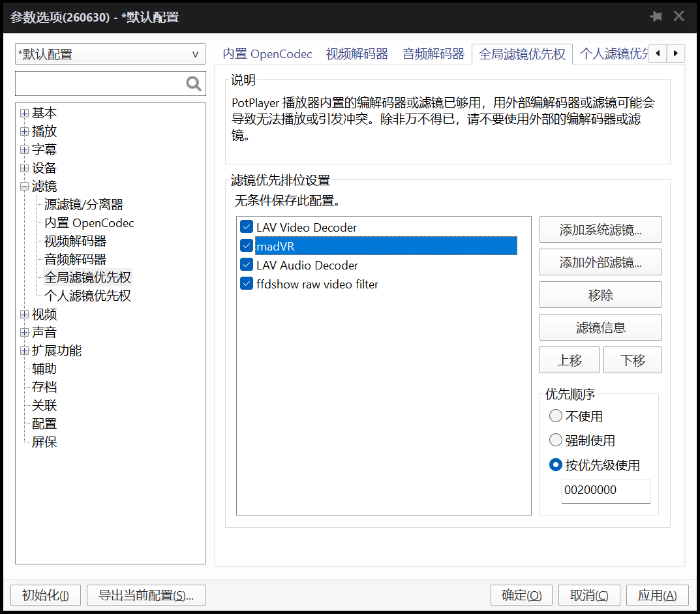Viewport: 700px width, 614px height.
Task: Select the 强制使用 radio option
Action: pyautogui.click(x=555, y=440)
